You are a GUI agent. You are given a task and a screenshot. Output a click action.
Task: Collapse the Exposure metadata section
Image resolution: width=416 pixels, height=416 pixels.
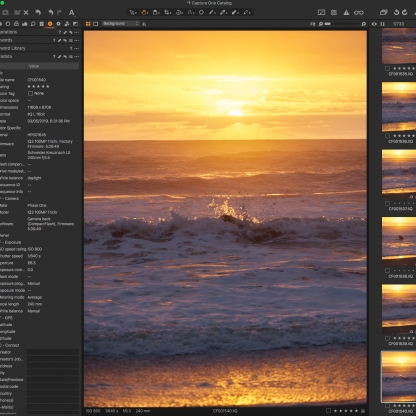pos(11,242)
